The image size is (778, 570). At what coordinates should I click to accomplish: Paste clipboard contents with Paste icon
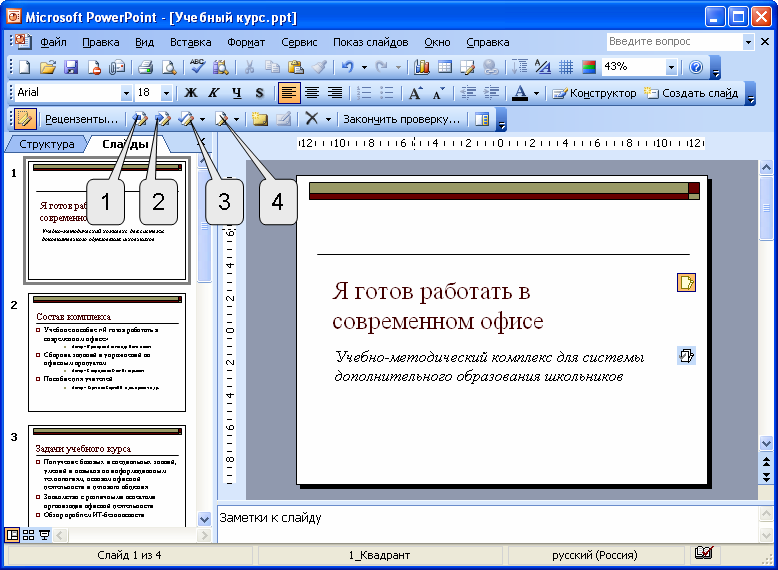click(296, 67)
